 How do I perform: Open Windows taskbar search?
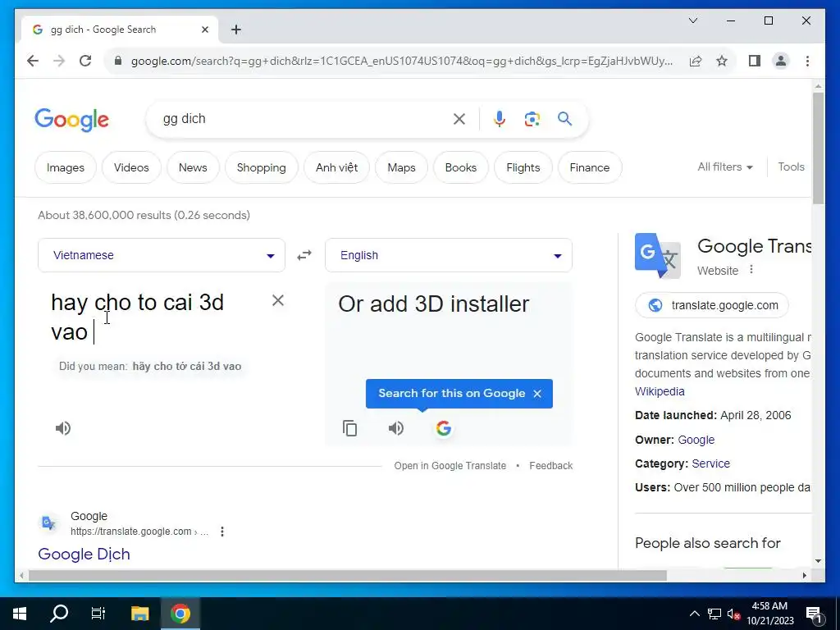pos(59,614)
